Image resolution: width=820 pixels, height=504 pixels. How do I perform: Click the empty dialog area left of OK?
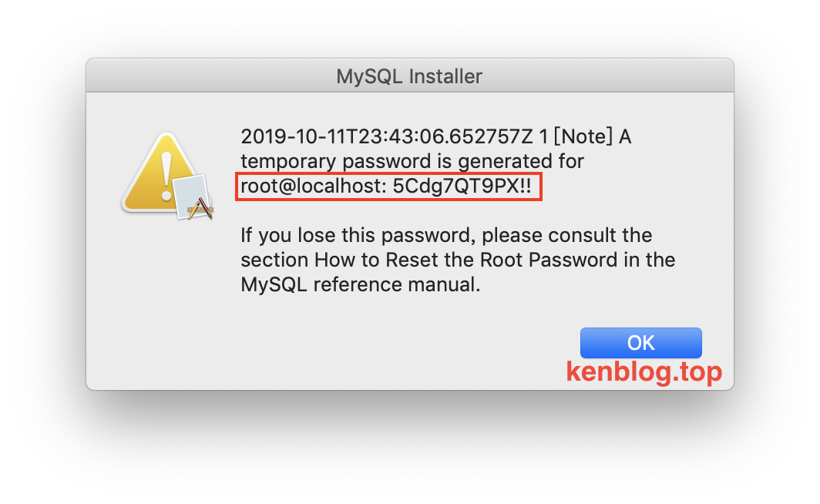[334, 343]
